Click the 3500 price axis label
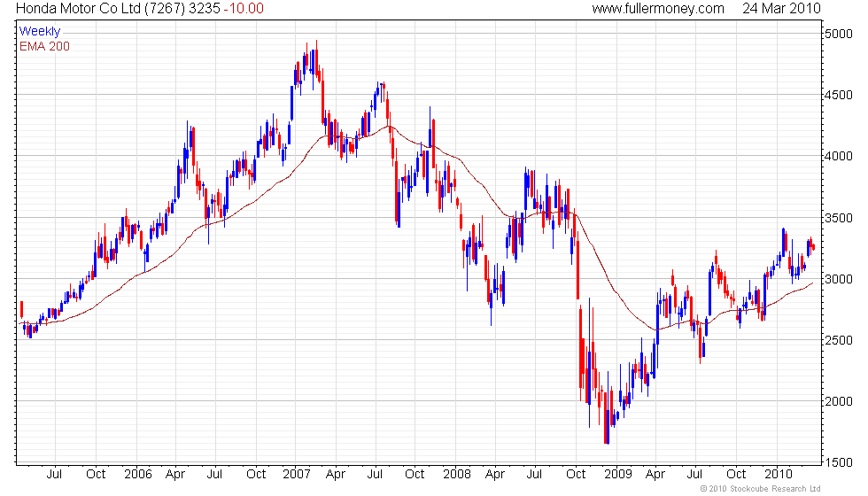 839,218
